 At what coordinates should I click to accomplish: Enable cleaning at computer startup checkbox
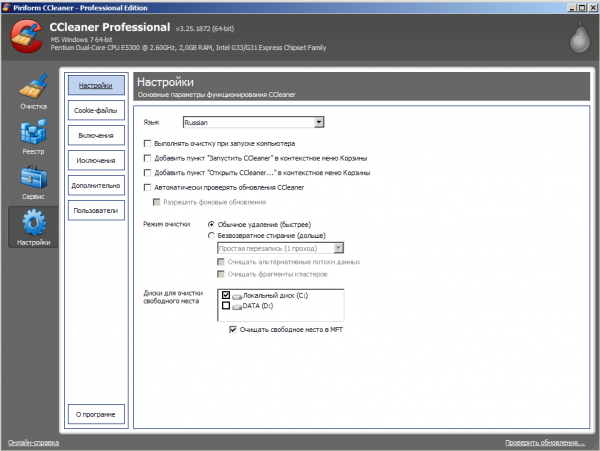pyautogui.click(x=147, y=143)
